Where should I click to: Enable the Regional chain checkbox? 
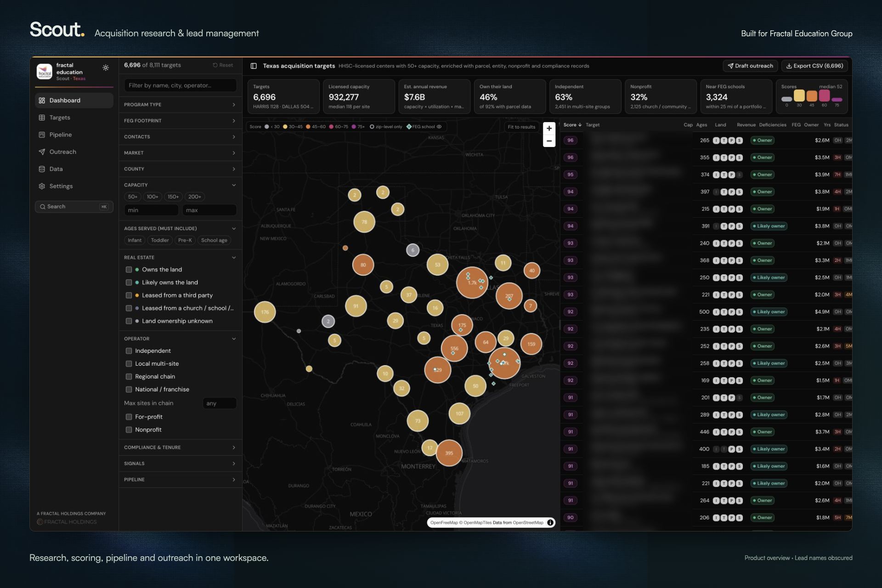coord(129,377)
